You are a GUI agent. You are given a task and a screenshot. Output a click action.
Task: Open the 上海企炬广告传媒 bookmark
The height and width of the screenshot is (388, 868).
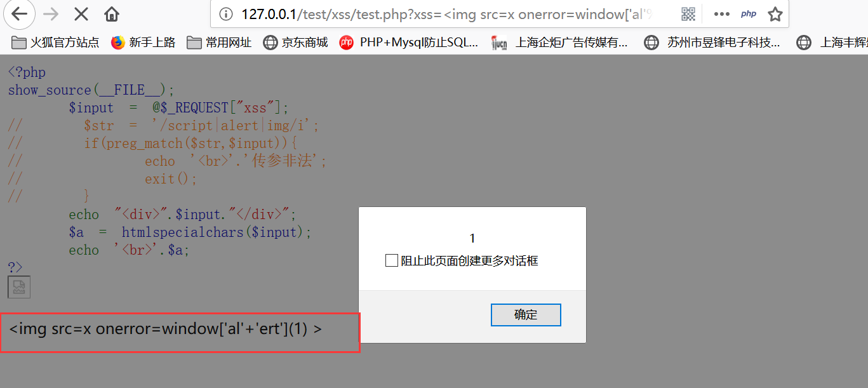pyautogui.click(x=560, y=43)
